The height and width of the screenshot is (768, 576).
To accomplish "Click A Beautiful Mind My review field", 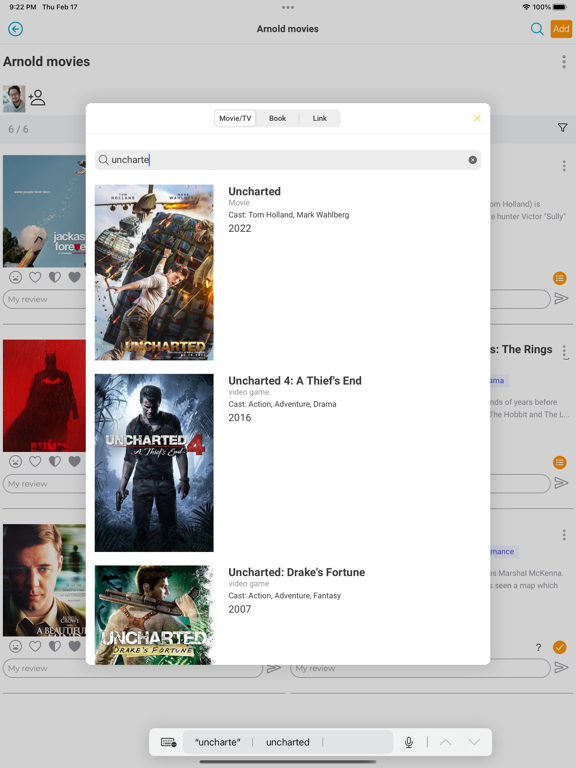I will click(x=133, y=668).
